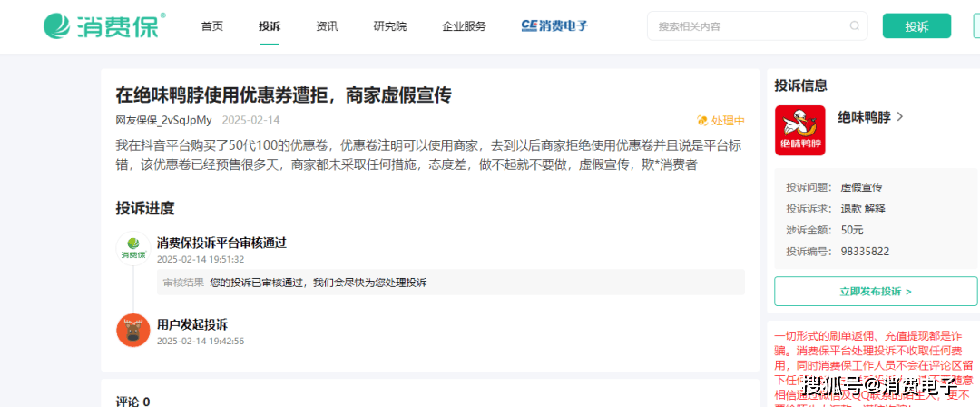Click the 绝味鸭脖 merchant name
Image resolution: width=980 pixels, height=407 pixels.
coord(863,116)
